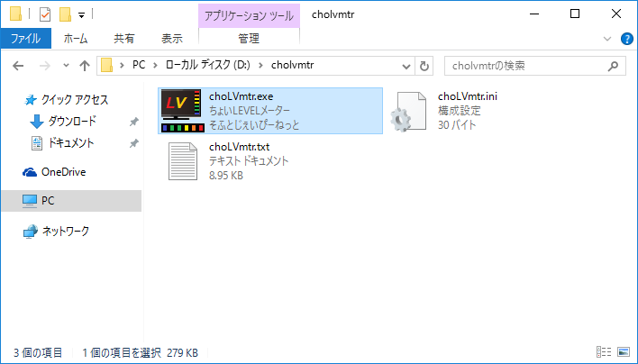Click the pin icon beside ドキュメント

[x=134, y=143]
